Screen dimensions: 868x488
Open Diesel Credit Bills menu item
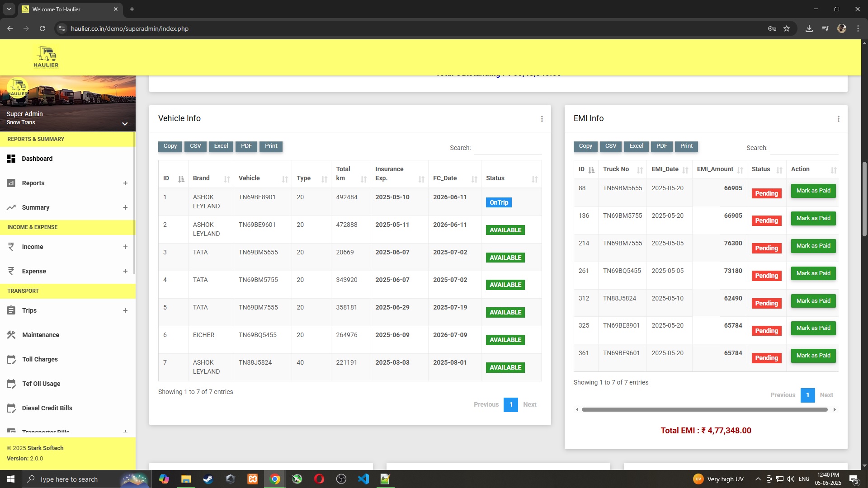47,408
